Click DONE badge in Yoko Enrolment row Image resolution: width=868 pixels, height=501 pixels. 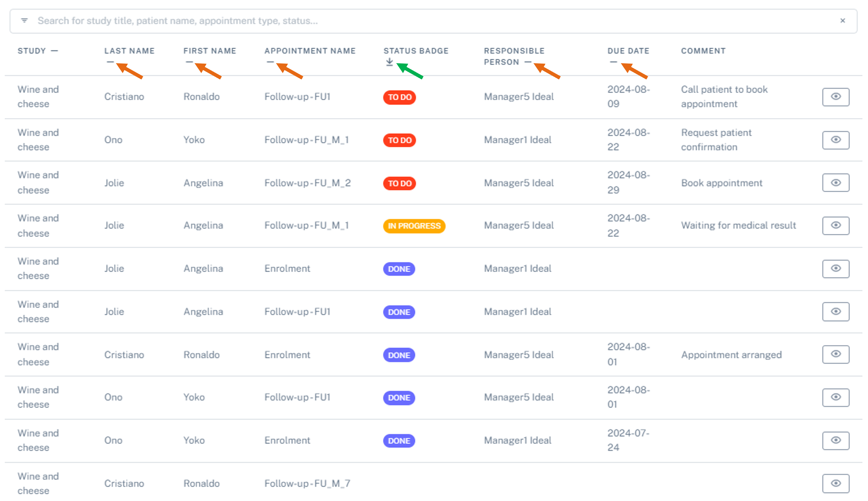pyautogui.click(x=399, y=441)
